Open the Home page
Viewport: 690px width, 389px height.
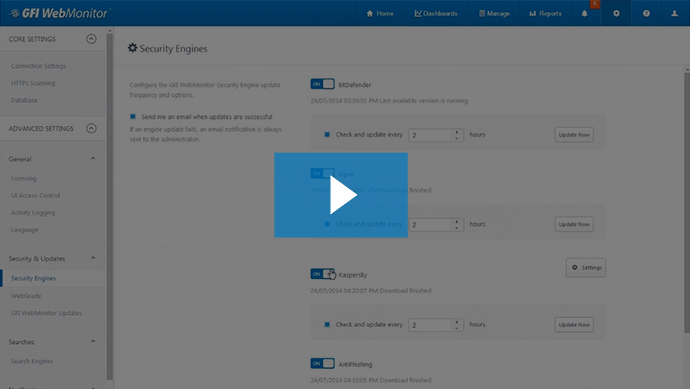380,14
